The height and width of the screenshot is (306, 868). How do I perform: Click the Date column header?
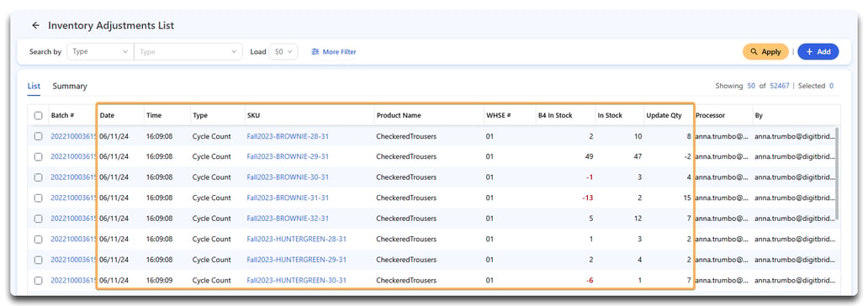[x=107, y=116]
